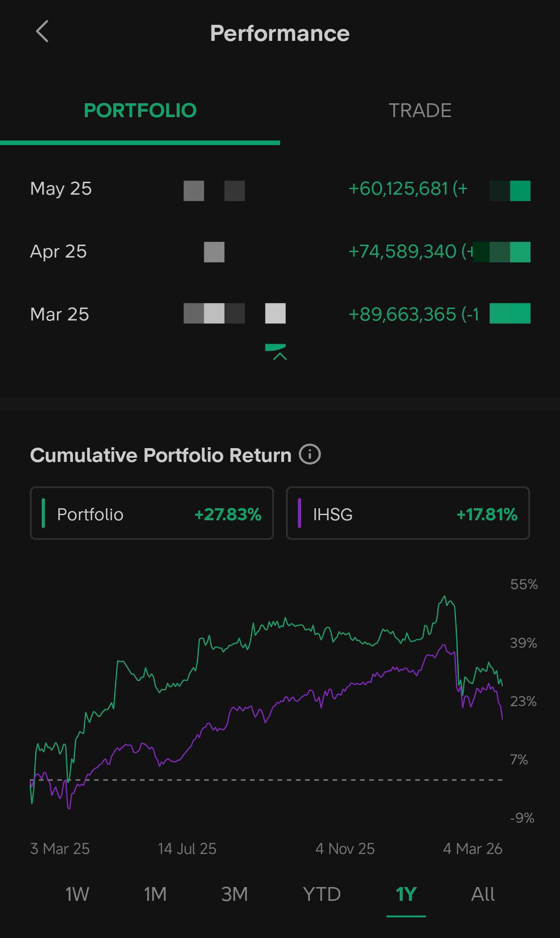Collapse the monthly list chevron
The image size is (560, 938).
(x=280, y=355)
